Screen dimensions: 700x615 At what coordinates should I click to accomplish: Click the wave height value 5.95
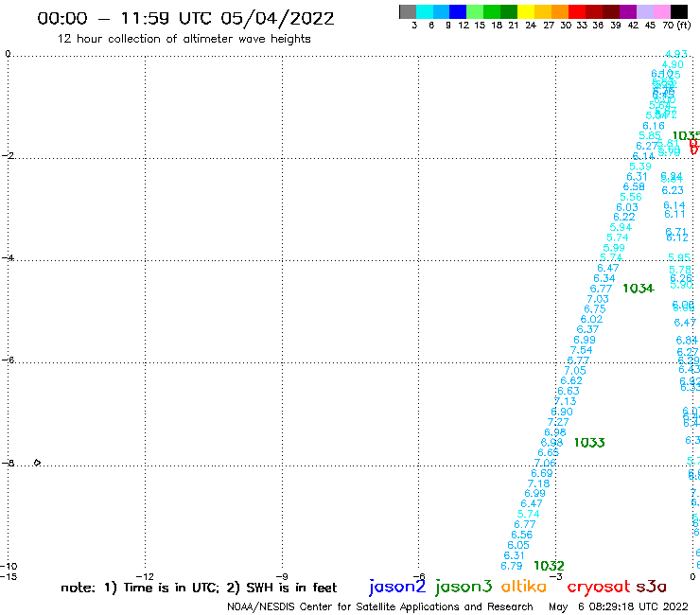click(679, 257)
